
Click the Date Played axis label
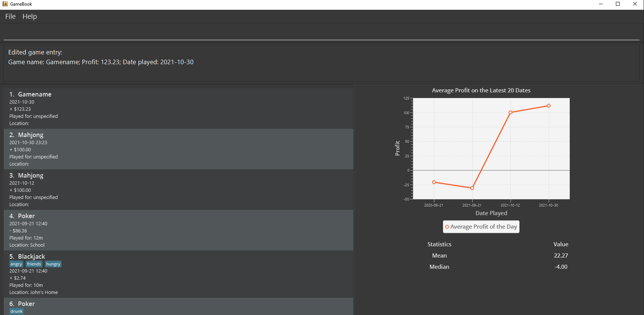[x=491, y=213]
